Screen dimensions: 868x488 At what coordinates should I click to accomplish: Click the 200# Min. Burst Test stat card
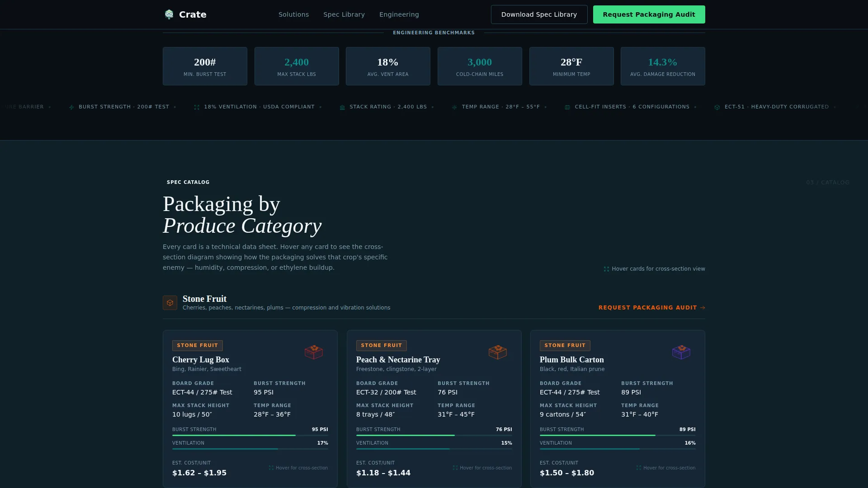click(205, 66)
